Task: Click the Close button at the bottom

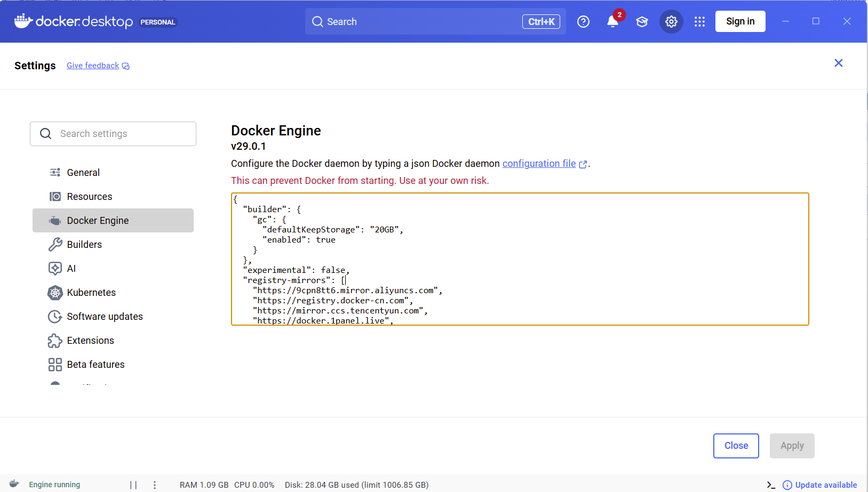Action: point(736,446)
